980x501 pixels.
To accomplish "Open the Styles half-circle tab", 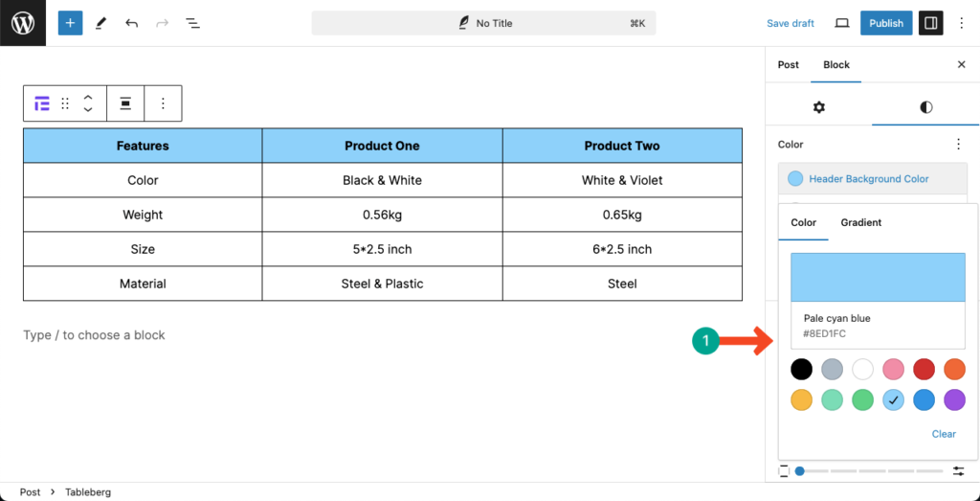I will 926,107.
